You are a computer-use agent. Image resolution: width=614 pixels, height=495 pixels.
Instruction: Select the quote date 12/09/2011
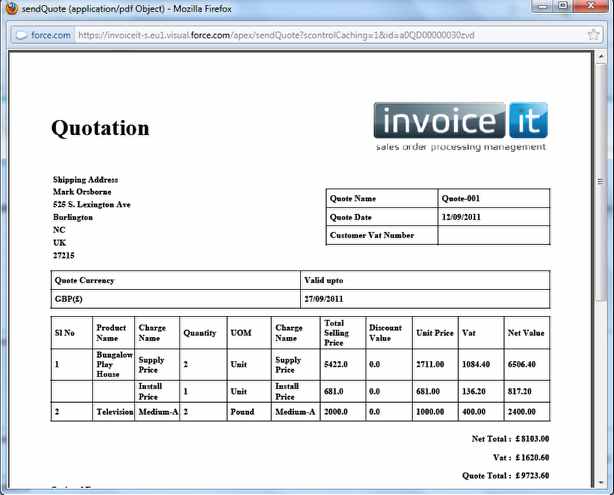click(461, 217)
